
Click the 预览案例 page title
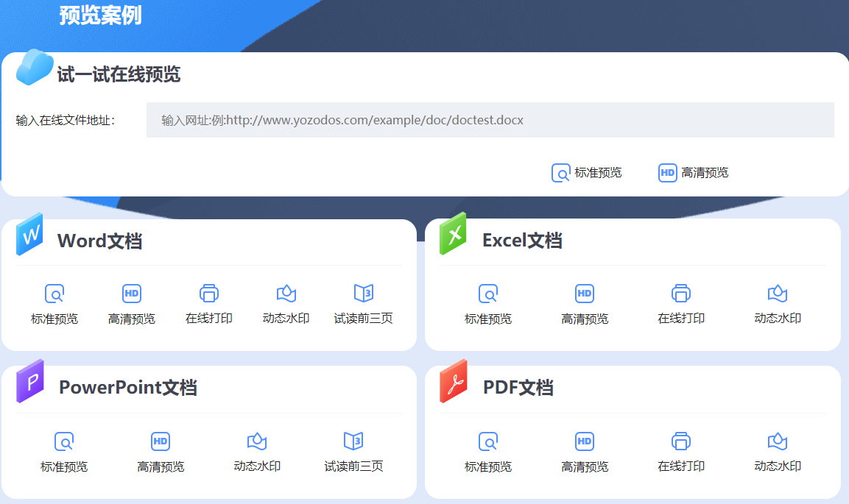[x=101, y=15]
